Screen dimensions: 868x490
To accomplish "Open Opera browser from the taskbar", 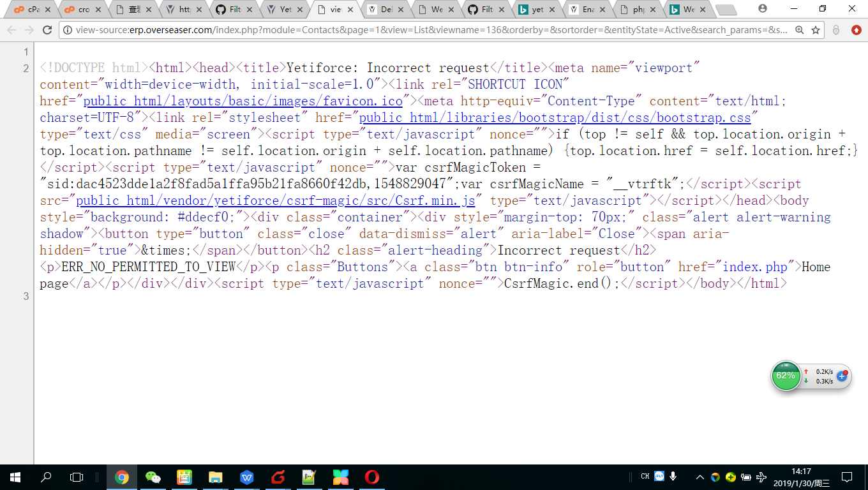I will click(x=371, y=477).
